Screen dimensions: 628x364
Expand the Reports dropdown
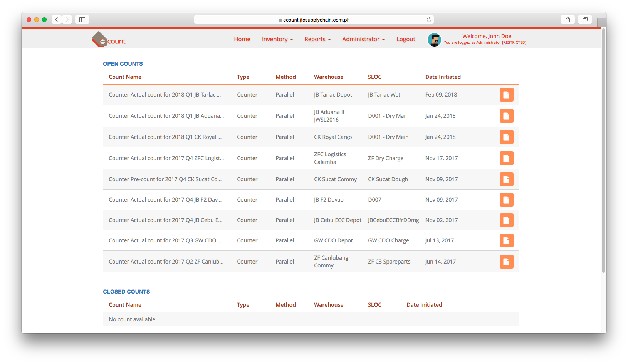317,39
